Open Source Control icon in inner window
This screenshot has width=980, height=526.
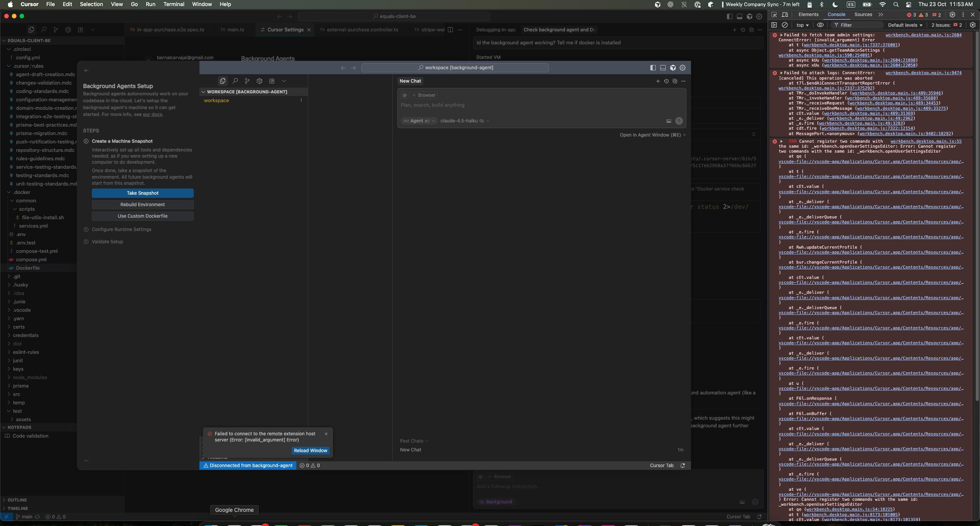tap(247, 81)
